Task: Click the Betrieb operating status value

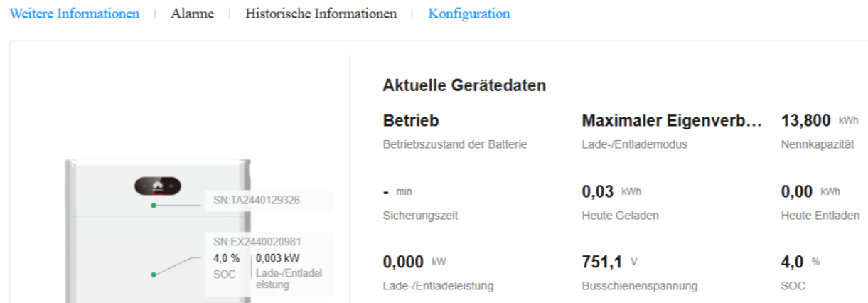Action: 411,121
